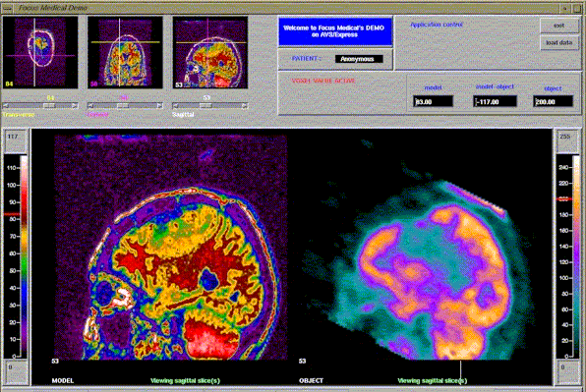Click the model colormap scale bar
The width and height of the screenshot is (586, 392).
click(x=24, y=256)
